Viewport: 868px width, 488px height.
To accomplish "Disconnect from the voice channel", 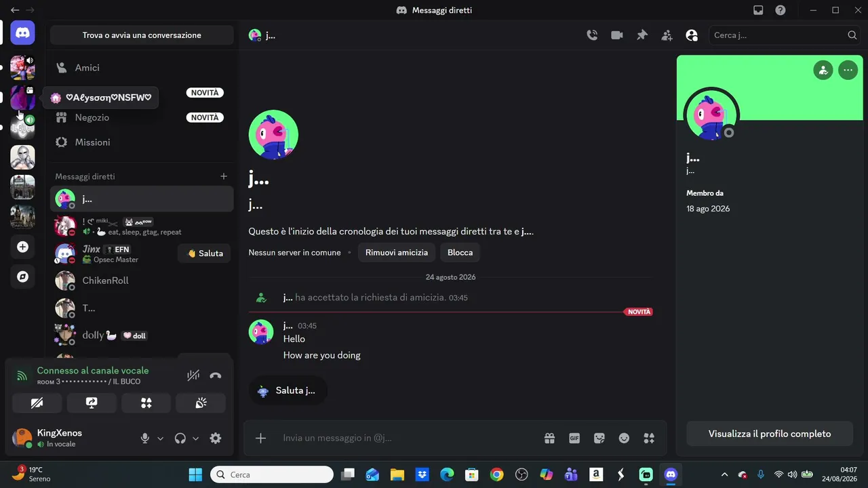I will pyautogui.click(x=216, y=375).
